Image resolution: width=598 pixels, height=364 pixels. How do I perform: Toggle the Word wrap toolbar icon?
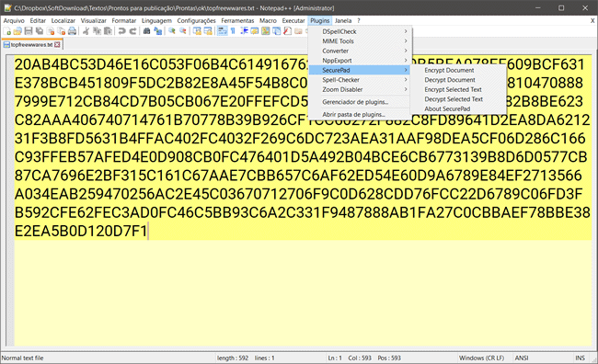click(222, 31)
